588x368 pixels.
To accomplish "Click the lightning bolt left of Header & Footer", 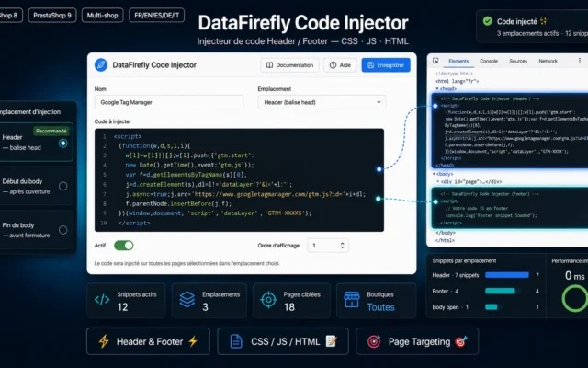I will click(104, 341).
